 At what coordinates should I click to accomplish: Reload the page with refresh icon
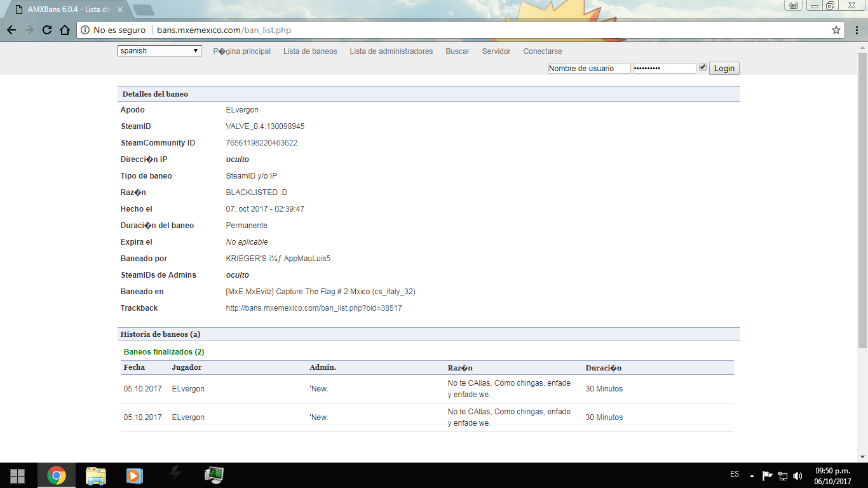coord(47,30)
